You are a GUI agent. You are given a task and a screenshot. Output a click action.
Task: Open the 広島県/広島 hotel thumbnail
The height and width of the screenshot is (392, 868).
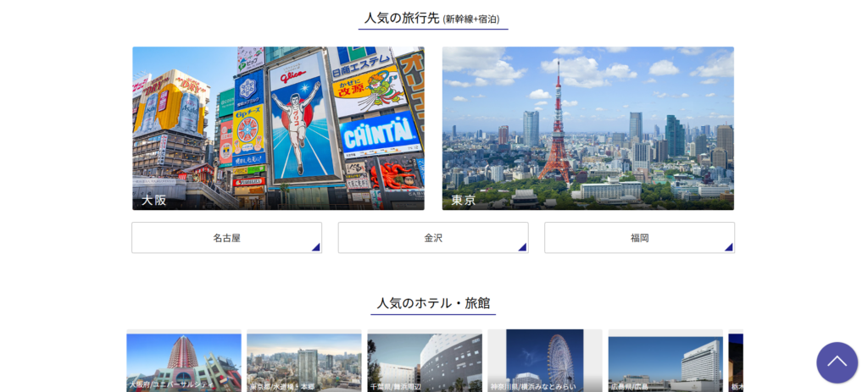(665, 360)
